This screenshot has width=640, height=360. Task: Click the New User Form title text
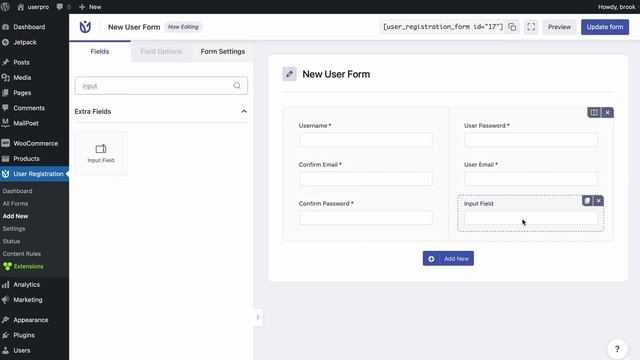coord(336,74)
